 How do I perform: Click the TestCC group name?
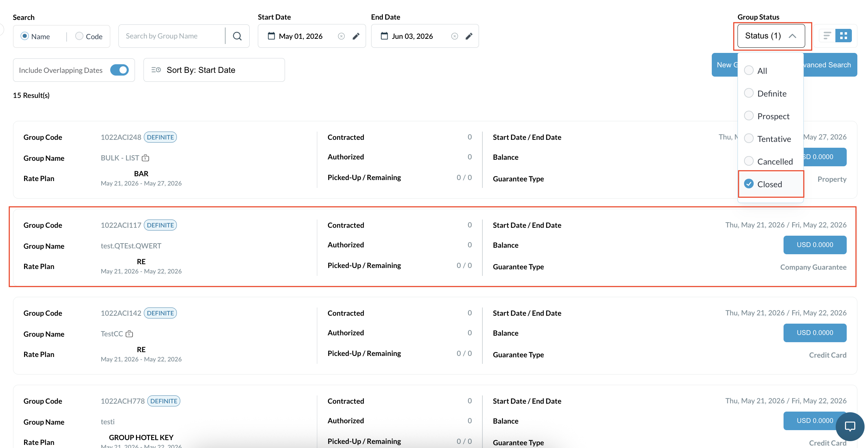[112, 334]
